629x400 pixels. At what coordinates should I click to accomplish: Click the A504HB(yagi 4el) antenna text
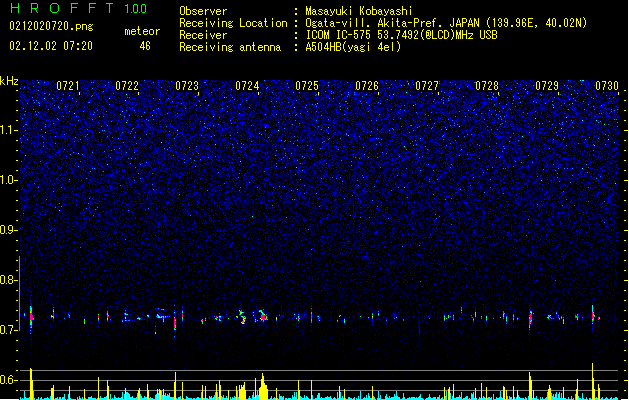pos(353,47)
